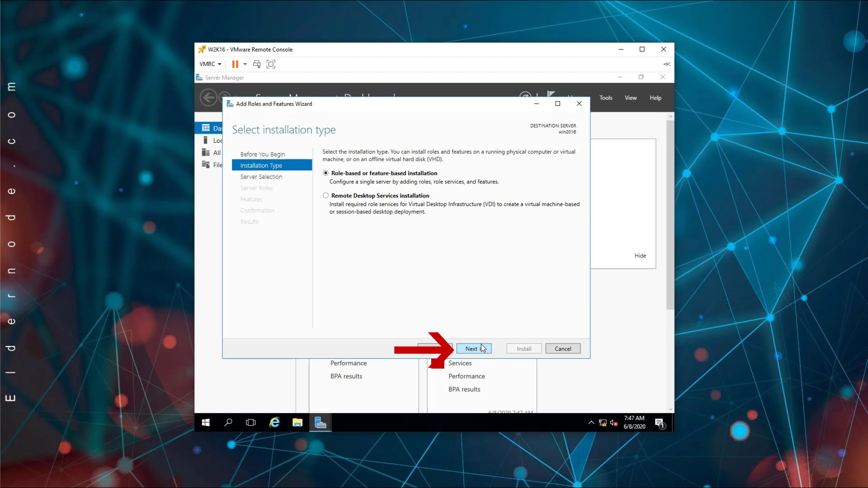This screenshot has width=868, height=488.
Task: Expand the power options dropdown arrow
Action: 245,64
